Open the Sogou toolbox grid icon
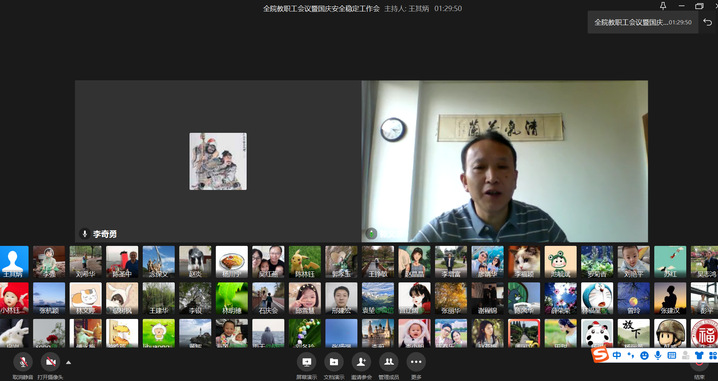The height and width of the screenshot is (381, 718). coord(713,355)
